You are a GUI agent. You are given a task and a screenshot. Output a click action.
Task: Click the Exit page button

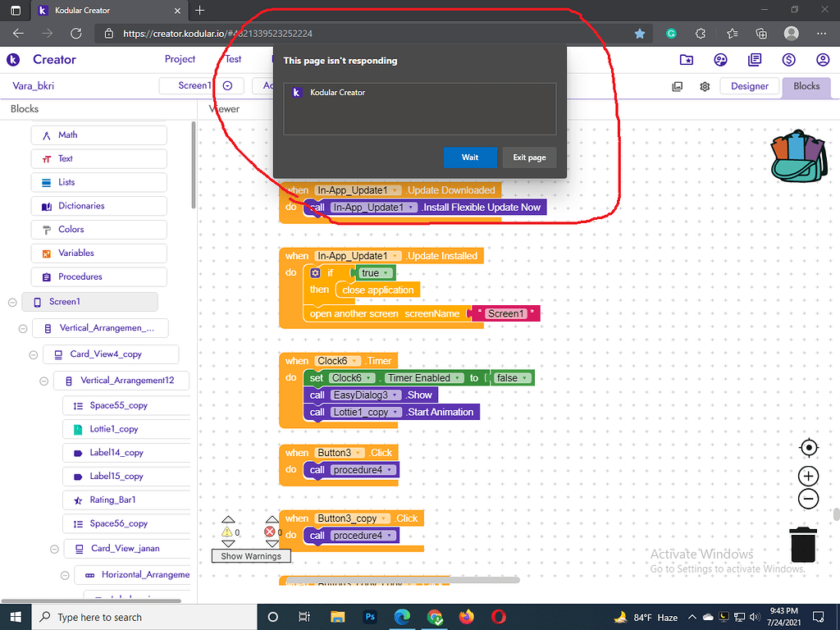click(x=529, y=157)
